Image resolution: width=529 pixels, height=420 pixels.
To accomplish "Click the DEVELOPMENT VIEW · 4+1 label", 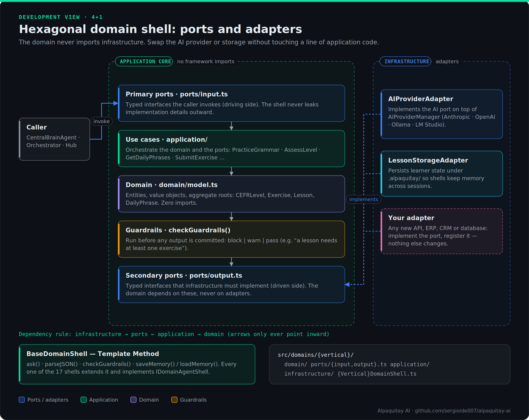I will (61, 17).
